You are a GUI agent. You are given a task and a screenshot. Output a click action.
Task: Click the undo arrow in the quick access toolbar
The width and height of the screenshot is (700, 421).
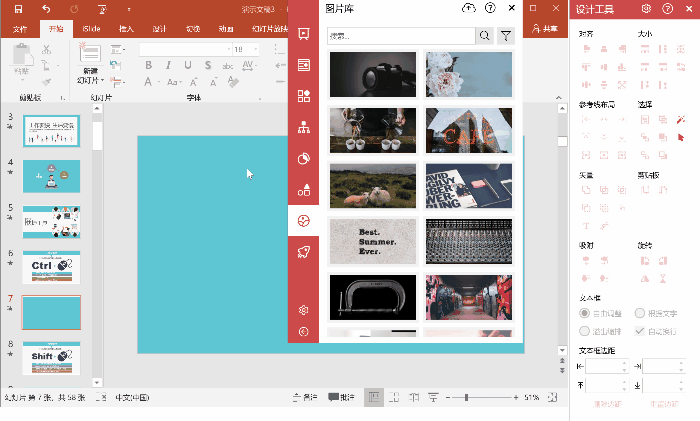[x=46, y=8]
